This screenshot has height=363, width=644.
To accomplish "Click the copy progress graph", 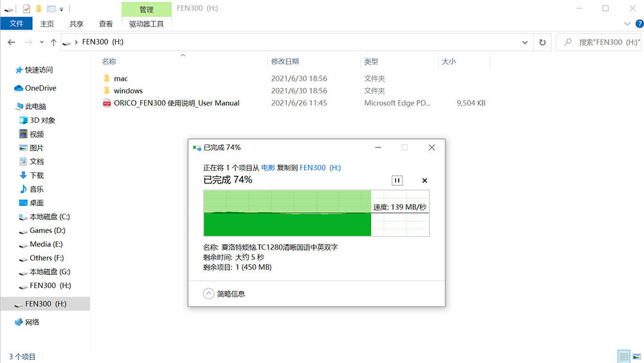I will tap(316, 212).
